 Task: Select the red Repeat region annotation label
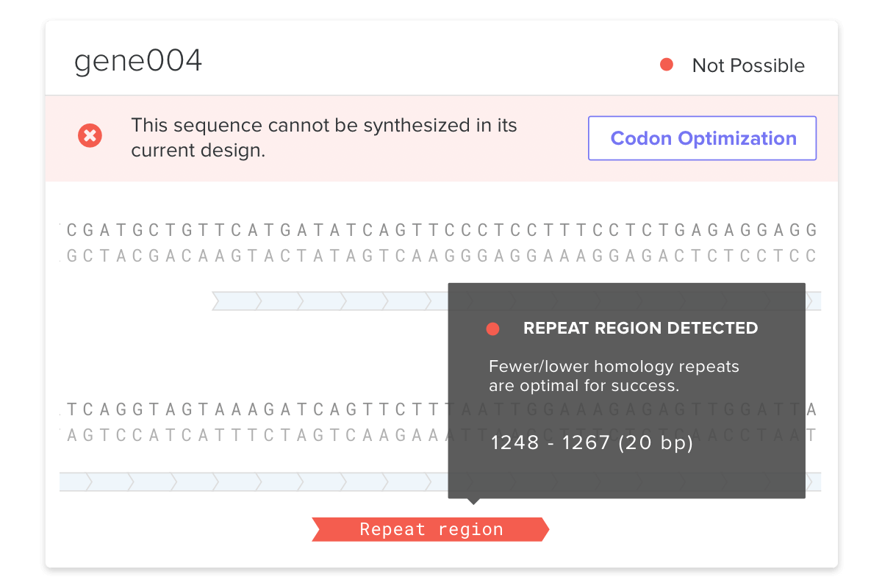[431, 529]
